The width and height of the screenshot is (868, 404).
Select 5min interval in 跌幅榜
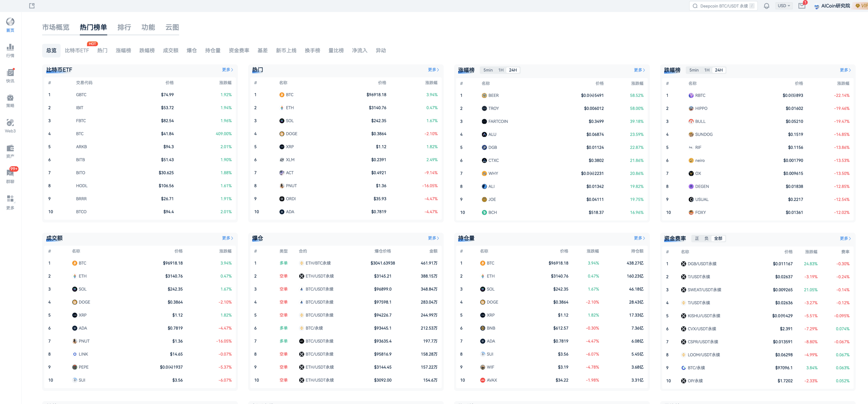(x=693, y=70)
